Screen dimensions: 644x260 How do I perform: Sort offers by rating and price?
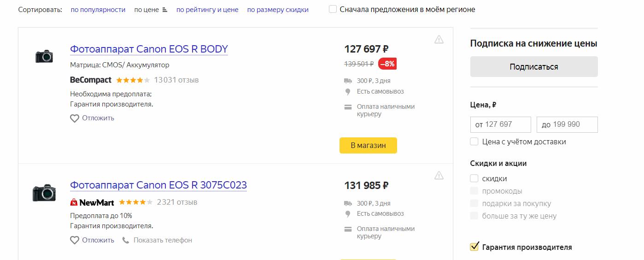coord(207,10)
